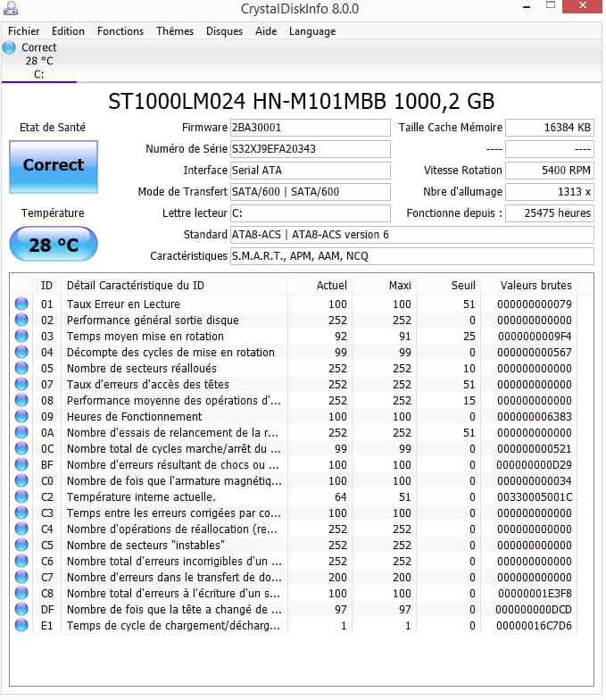Click the Seuil column header
This screenshot has height=700, width=606.
(x=448, y=286)
